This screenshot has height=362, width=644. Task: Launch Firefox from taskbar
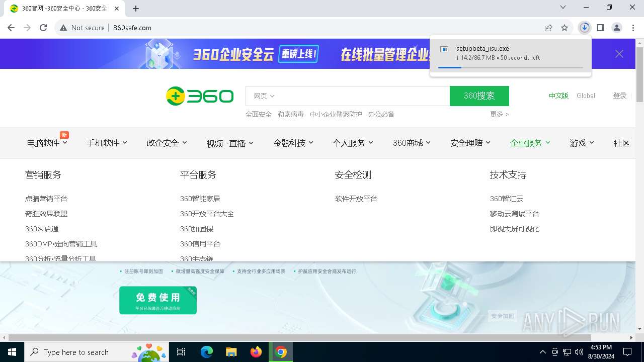[x=256, y=352]
